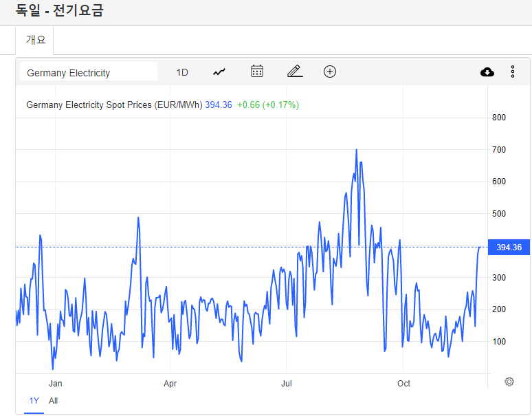Screen dimensions: 532x416
Task: Switch to the 개요 tab
Action: (34, 40)
